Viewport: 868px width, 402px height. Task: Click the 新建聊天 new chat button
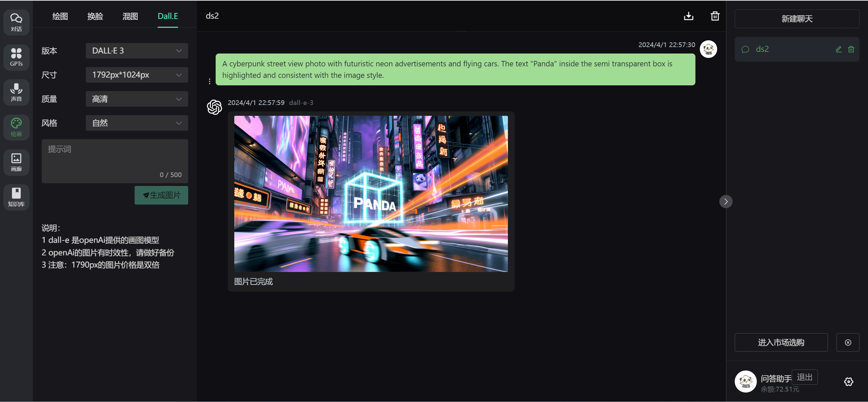pos(797,19)
